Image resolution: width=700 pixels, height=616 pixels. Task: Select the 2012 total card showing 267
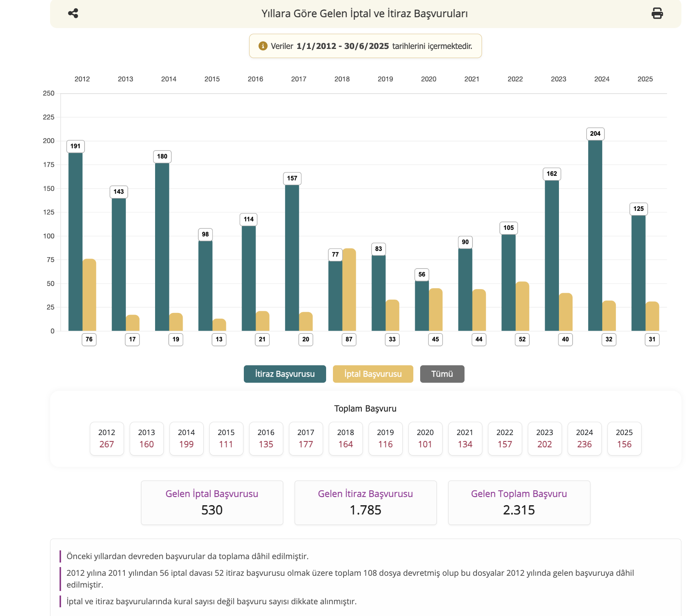107,438
